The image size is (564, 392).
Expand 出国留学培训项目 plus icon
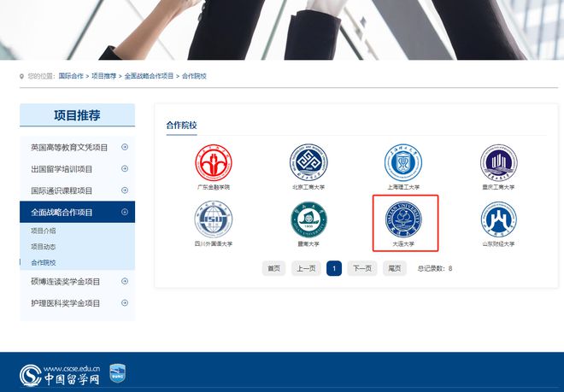click(125, 168)
